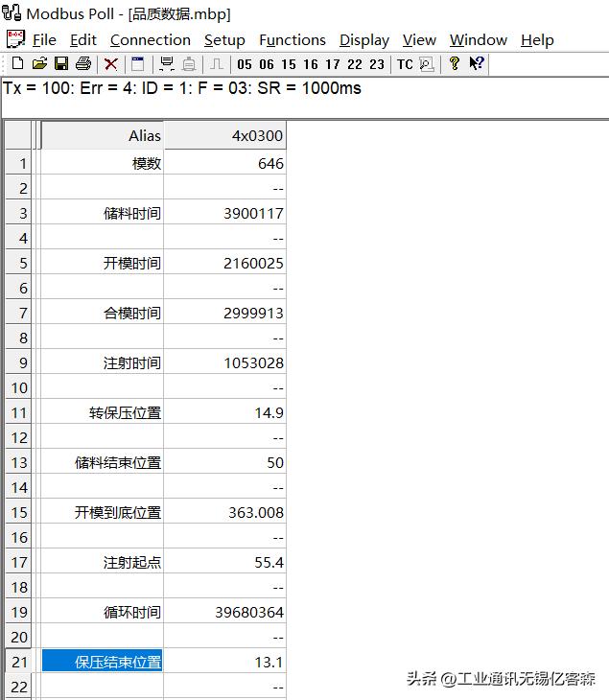Select the value cell showing 3900117
The height and width of the screenshot is (700, 609).
tap(224, 213)
